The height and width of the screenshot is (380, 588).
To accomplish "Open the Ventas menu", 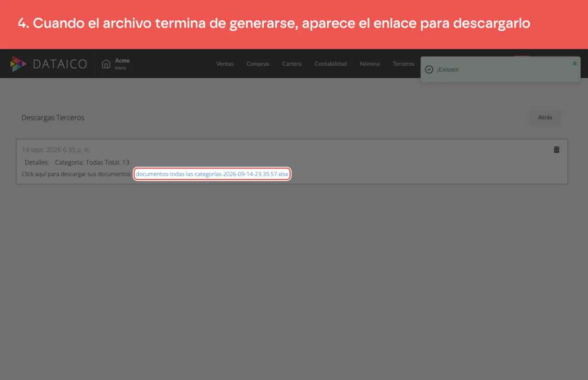I will [225, 64].
